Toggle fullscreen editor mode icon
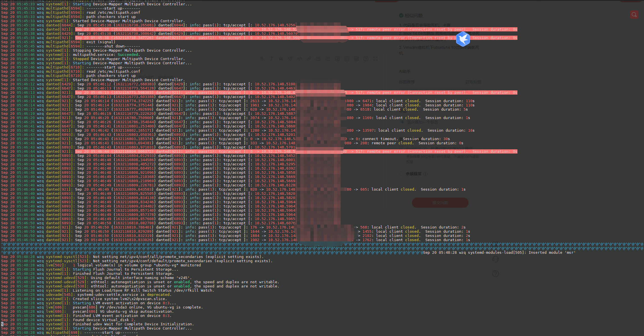 point(375,59)
